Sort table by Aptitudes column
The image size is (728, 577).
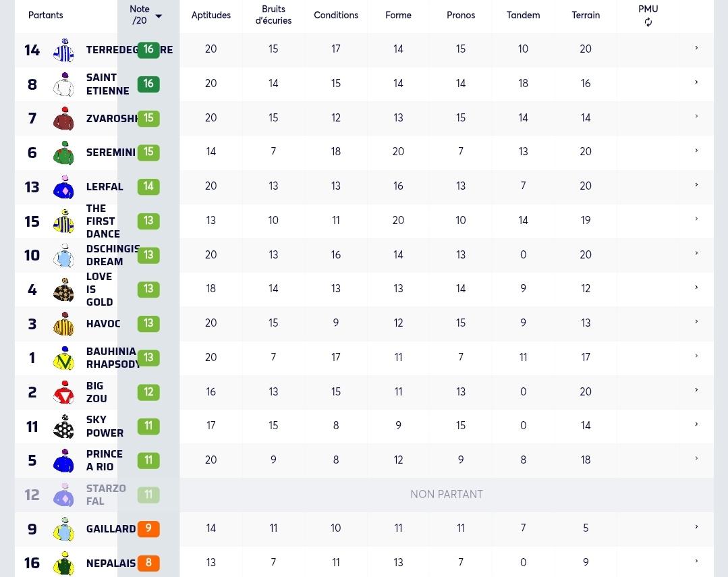pyautogui.click(x=211, y=15)
